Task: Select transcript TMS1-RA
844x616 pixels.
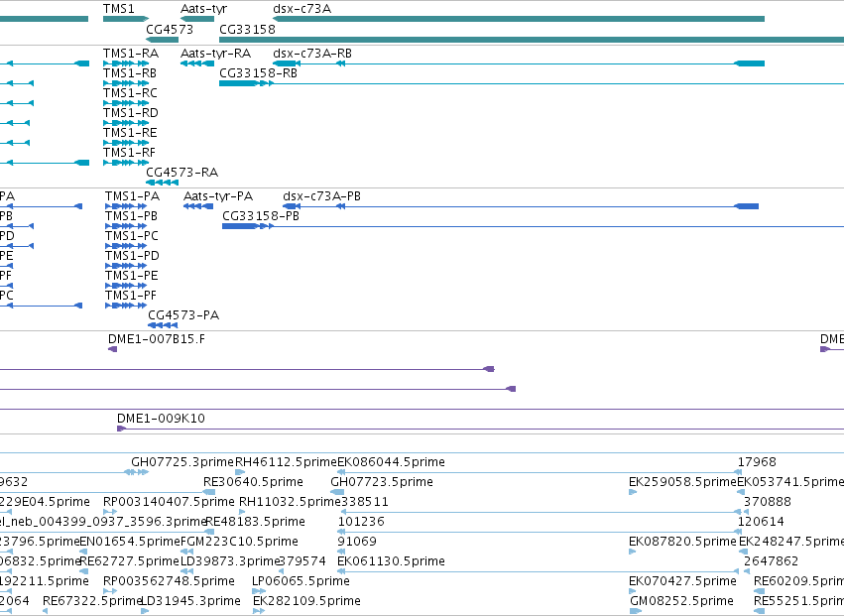Action: [126, 63]
